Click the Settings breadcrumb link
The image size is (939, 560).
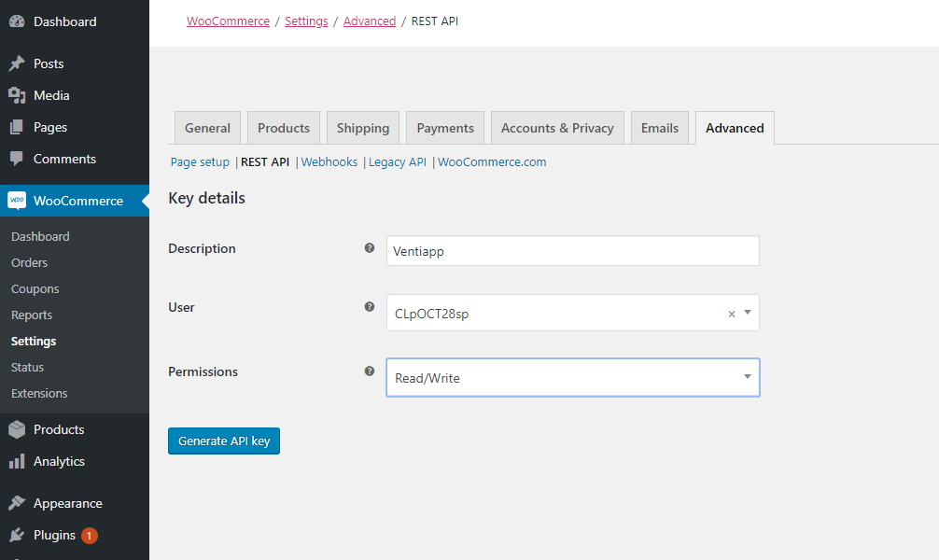(306, 21)
